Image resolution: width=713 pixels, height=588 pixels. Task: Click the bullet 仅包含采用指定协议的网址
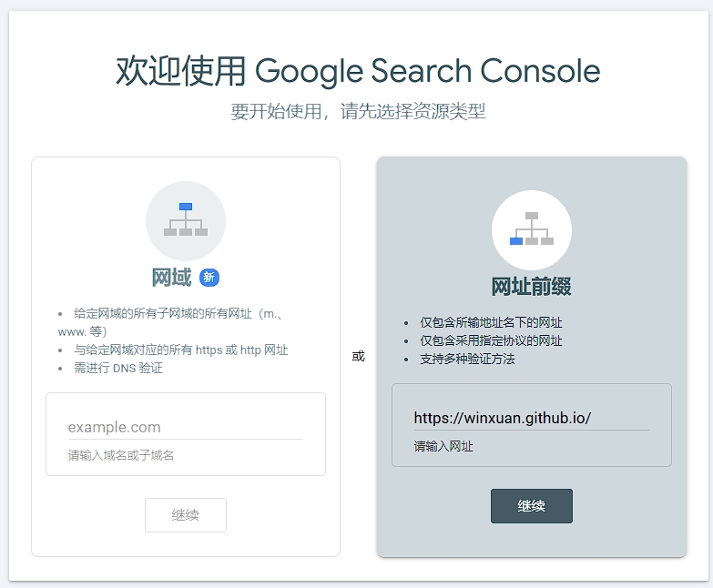[x=491, y=340]
